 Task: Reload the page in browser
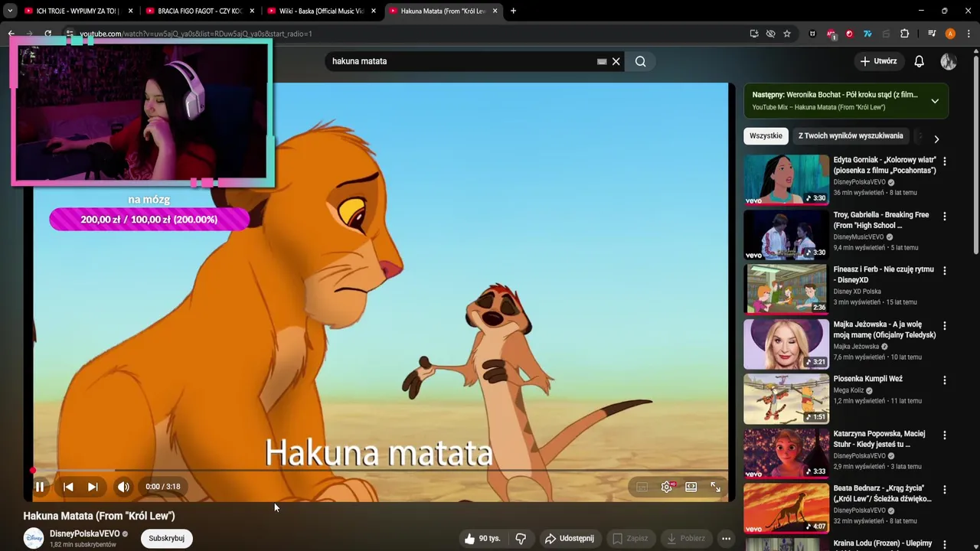pyautogui.click(x=47, y=34)
